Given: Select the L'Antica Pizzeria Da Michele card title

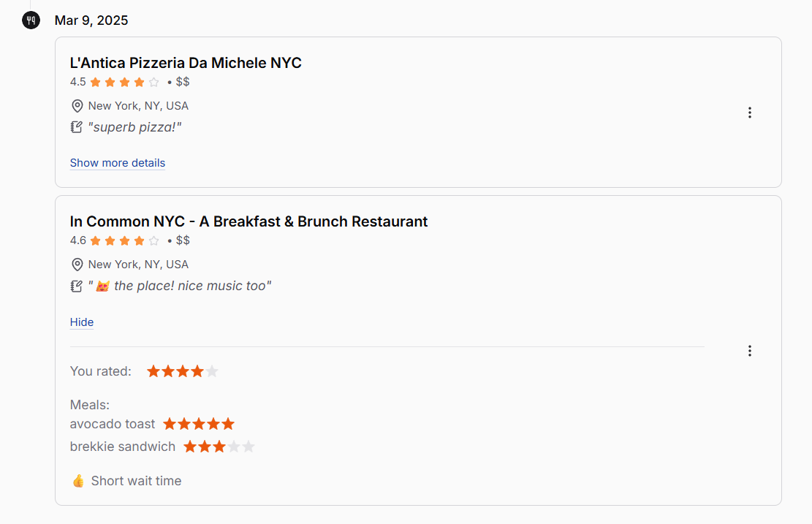Looking at the screenshot, I should pyautogui.click(x=186, y=63).
